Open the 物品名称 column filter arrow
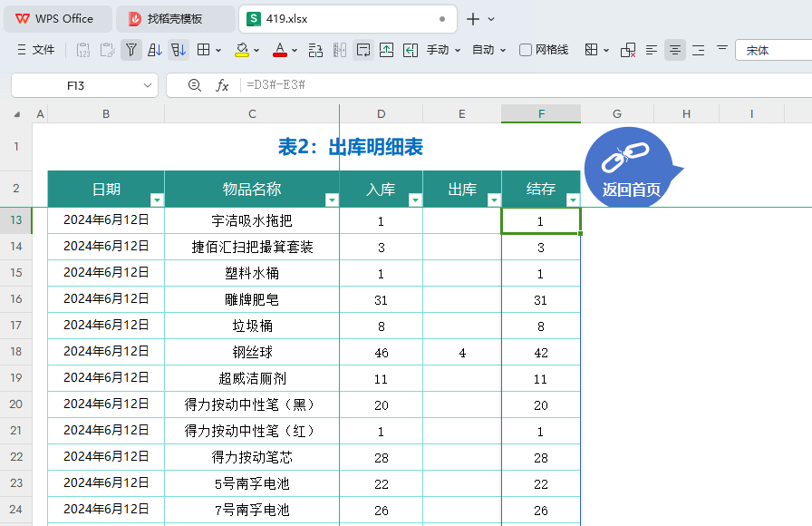The image size is (812, 526). [x=332, y=200]
